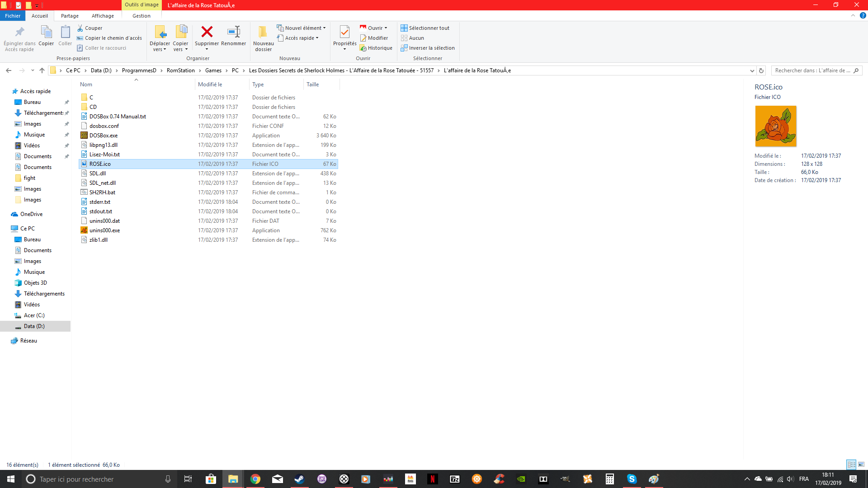The image size is (868, 488).
Task: Open the Task View button
Action: 188,479
